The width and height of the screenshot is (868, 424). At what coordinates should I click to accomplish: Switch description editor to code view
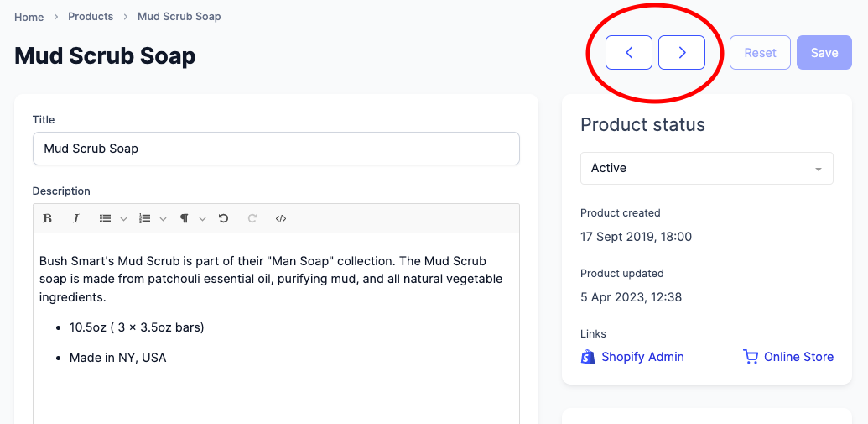(x=281, y=218)
